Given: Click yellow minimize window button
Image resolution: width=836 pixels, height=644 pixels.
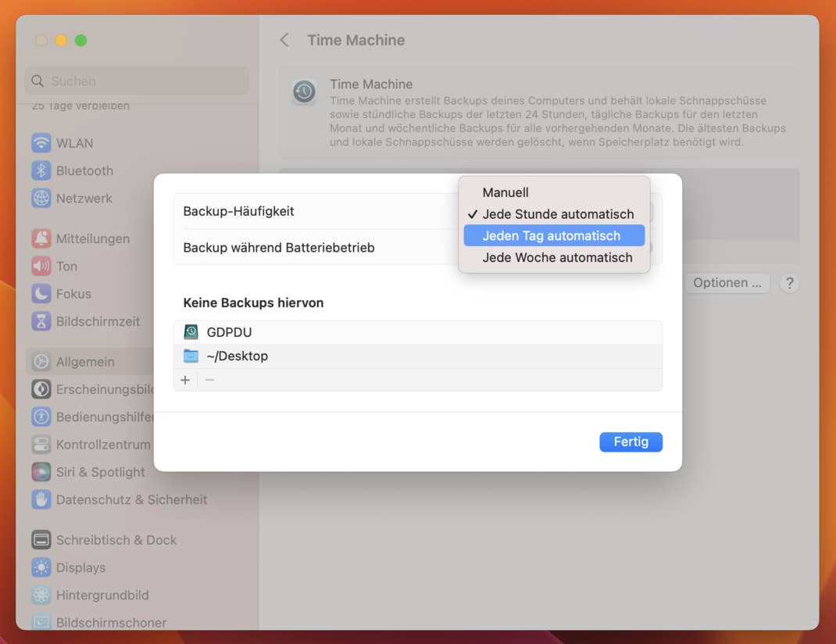Looking at the screenshot, I should 61,41.
